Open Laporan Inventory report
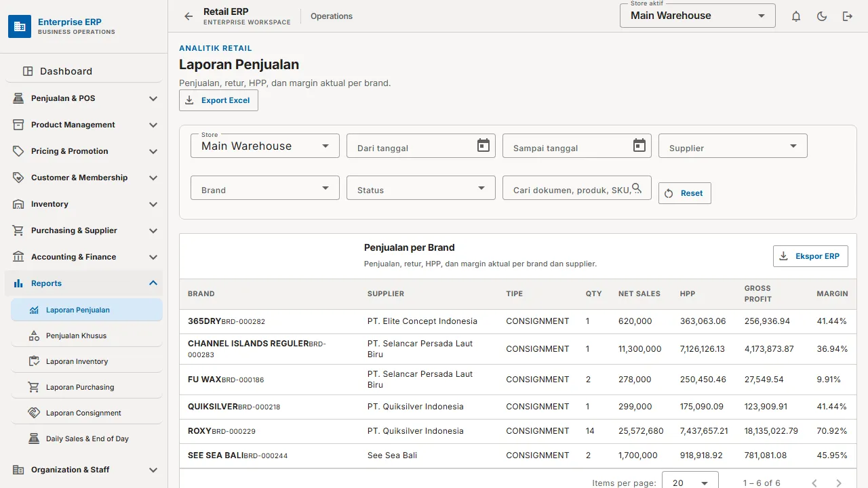The height and width of the screenshot is (488, 868). pyautogui.click(x=87, y=361)
